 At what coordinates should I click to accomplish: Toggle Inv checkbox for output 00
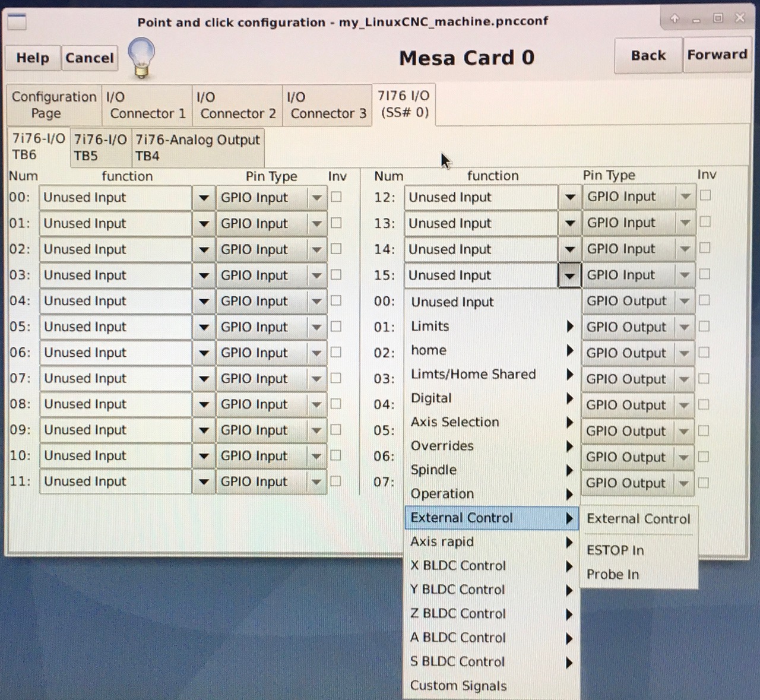[x=704, y=300]
